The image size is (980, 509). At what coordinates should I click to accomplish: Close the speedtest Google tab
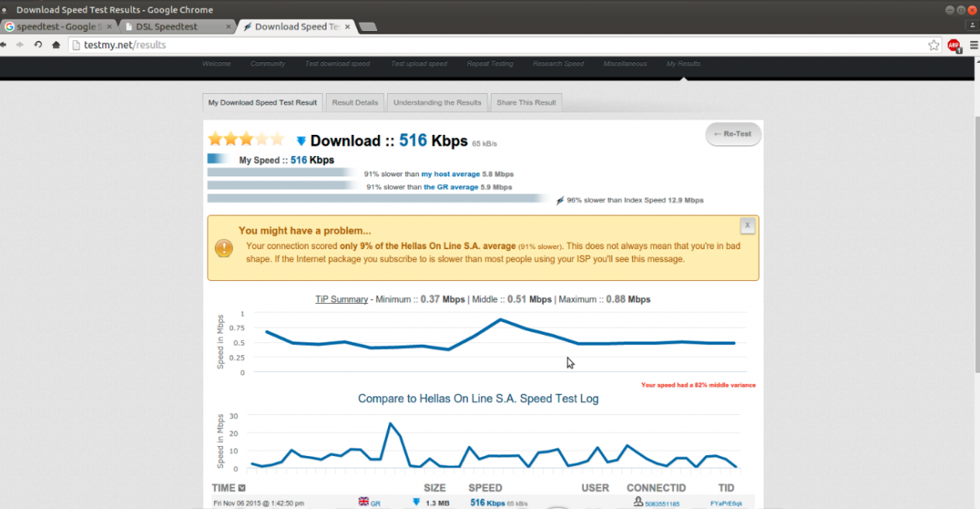tap(109, 26)
